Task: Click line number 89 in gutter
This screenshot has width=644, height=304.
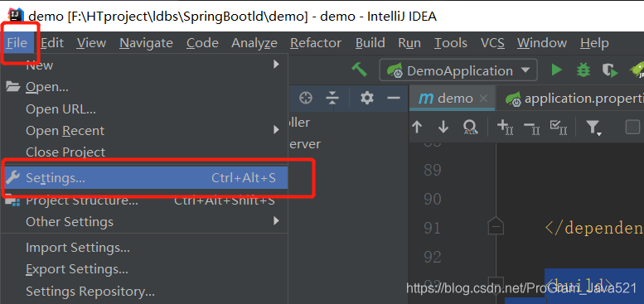Action: click(x=433, y=170)
